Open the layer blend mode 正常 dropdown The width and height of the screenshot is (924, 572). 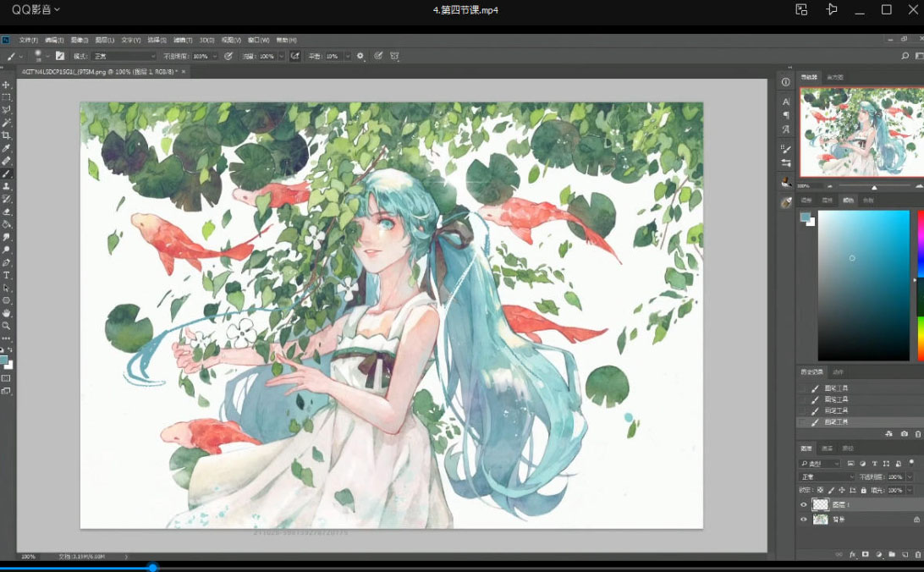click(x=827, y=476)
